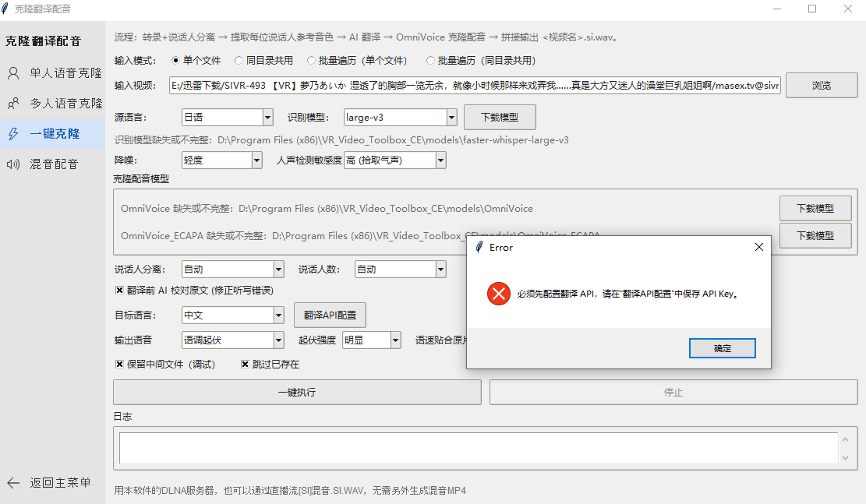Download the OmniVoice_ECAPA model
This screenshot has width=866, height=504.
815,236
